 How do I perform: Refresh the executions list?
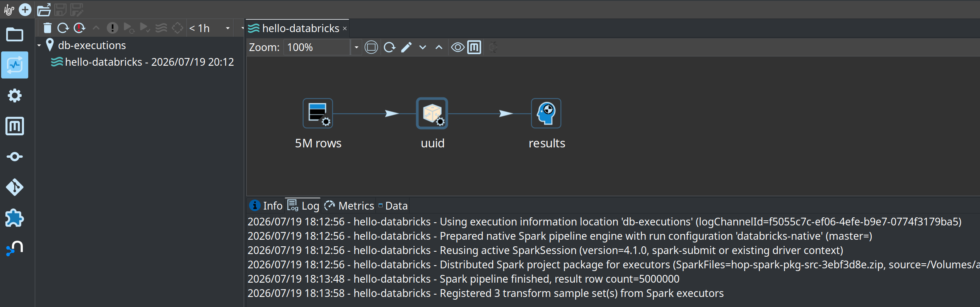pos(63,28)
